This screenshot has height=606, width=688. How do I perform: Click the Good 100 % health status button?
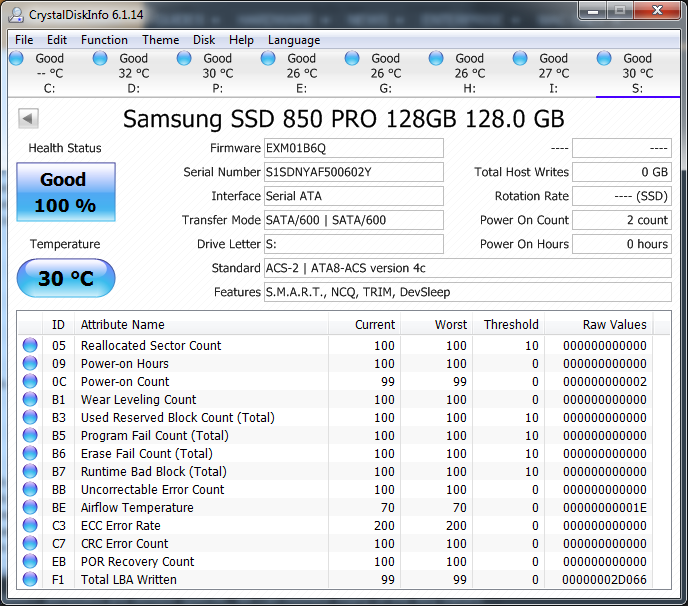66,192
